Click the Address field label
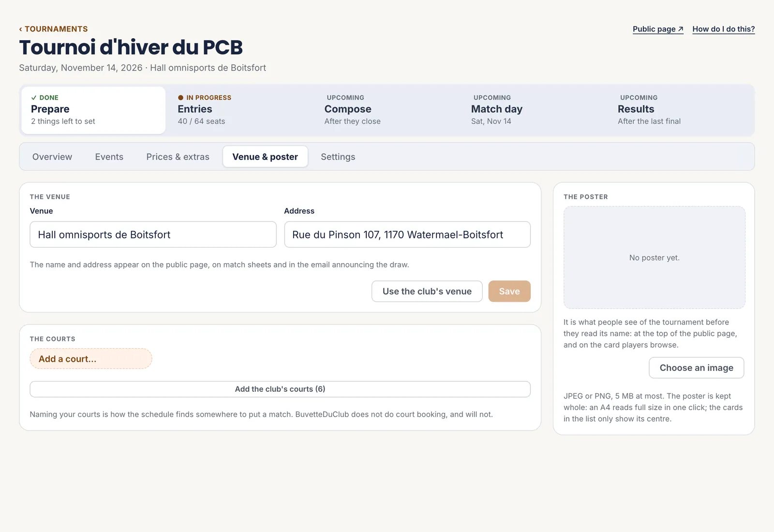 (x=299, y=211)
